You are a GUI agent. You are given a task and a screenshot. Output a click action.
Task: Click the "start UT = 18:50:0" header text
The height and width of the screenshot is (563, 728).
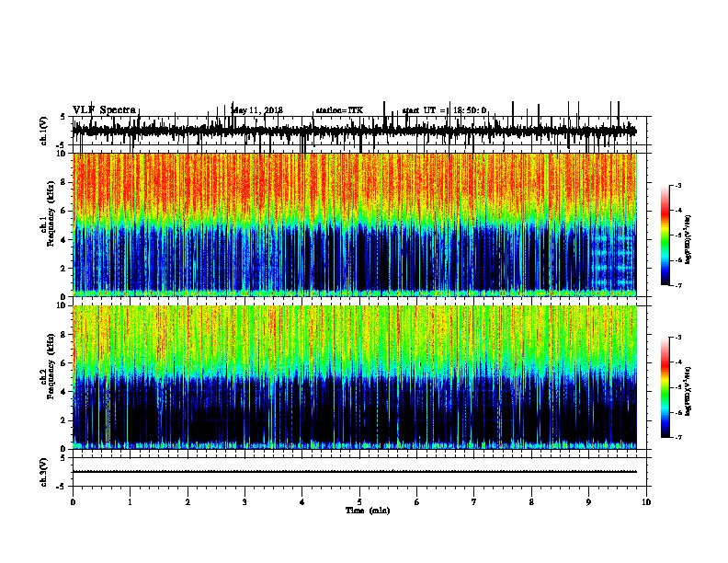pyautogui.click(x=444, y=110)
